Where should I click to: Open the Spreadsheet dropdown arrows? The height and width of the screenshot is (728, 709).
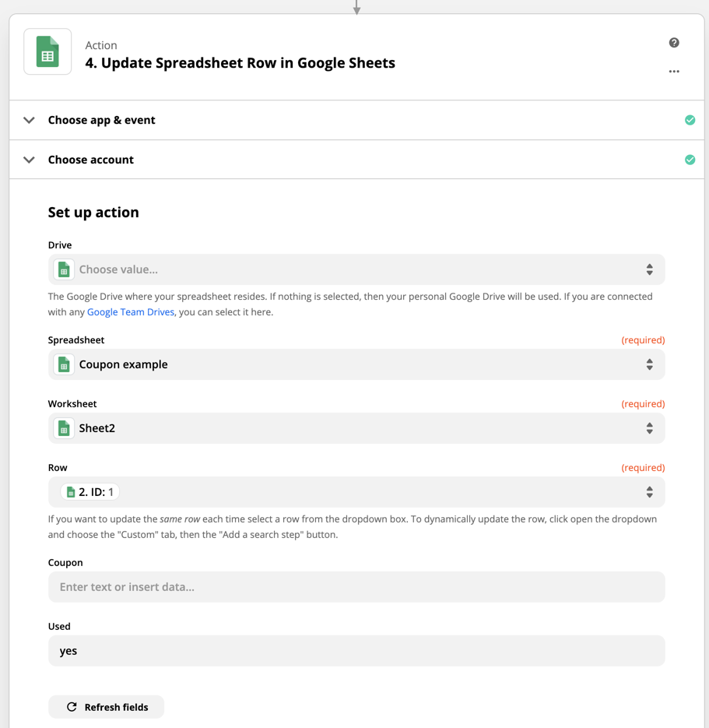pos(649,364)
